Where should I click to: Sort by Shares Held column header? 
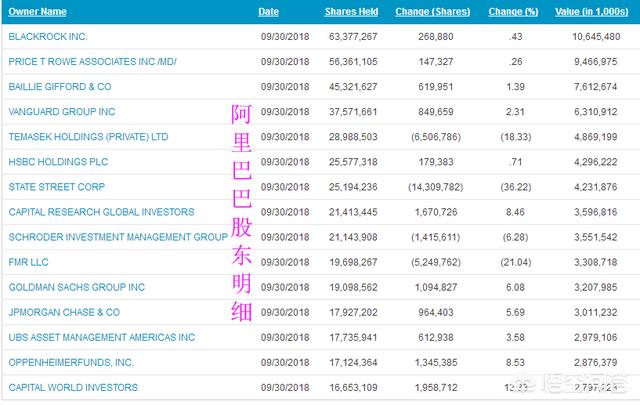tap(350, 12)
